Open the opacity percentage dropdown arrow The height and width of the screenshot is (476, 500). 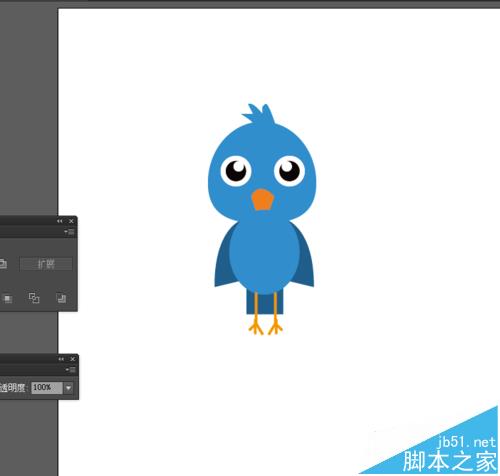pos(68,388)
